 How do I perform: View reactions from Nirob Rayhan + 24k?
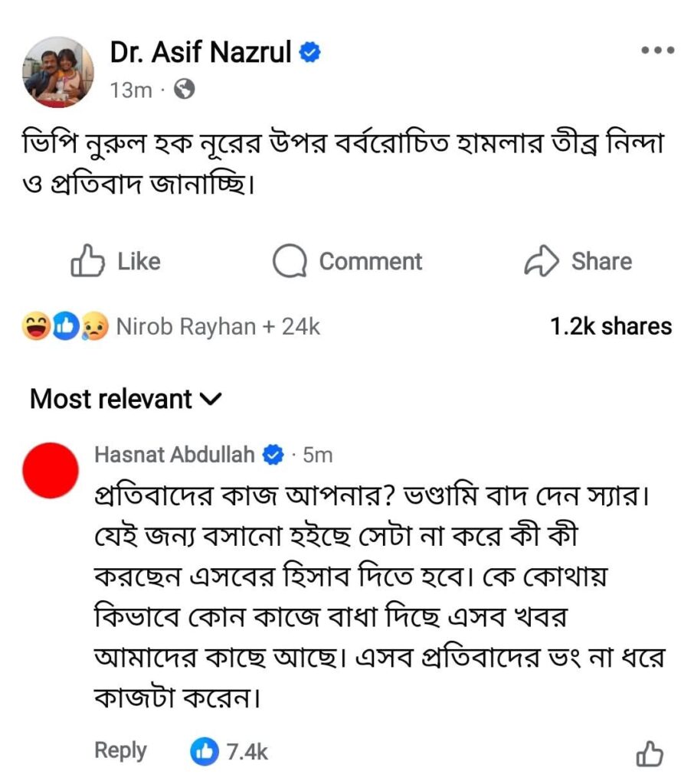(x=218, y=327)
